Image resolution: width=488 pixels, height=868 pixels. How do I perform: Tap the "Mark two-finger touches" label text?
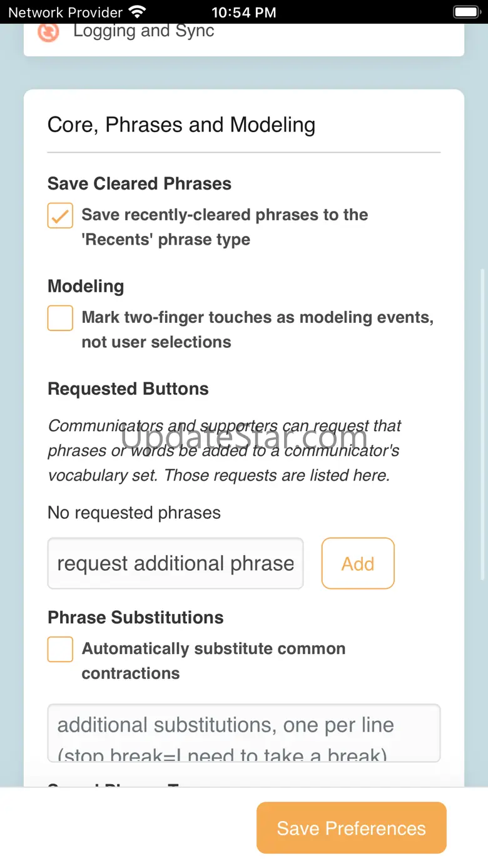(257, 330)
